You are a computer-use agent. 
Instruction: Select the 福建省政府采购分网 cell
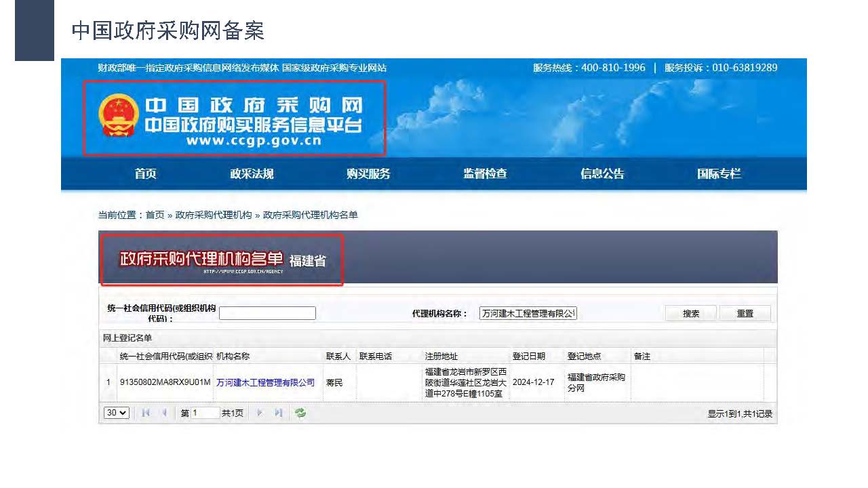[x=596, y=382]
